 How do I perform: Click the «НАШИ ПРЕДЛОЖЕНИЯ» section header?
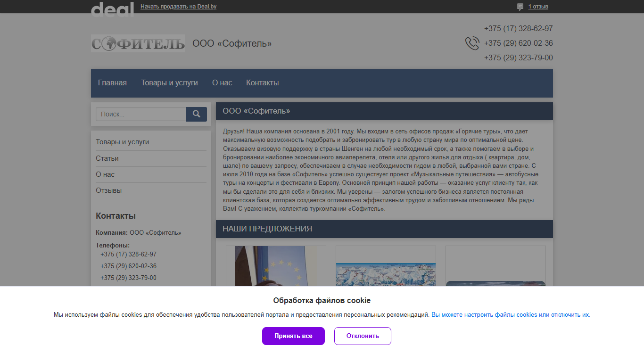click(384, 229)
